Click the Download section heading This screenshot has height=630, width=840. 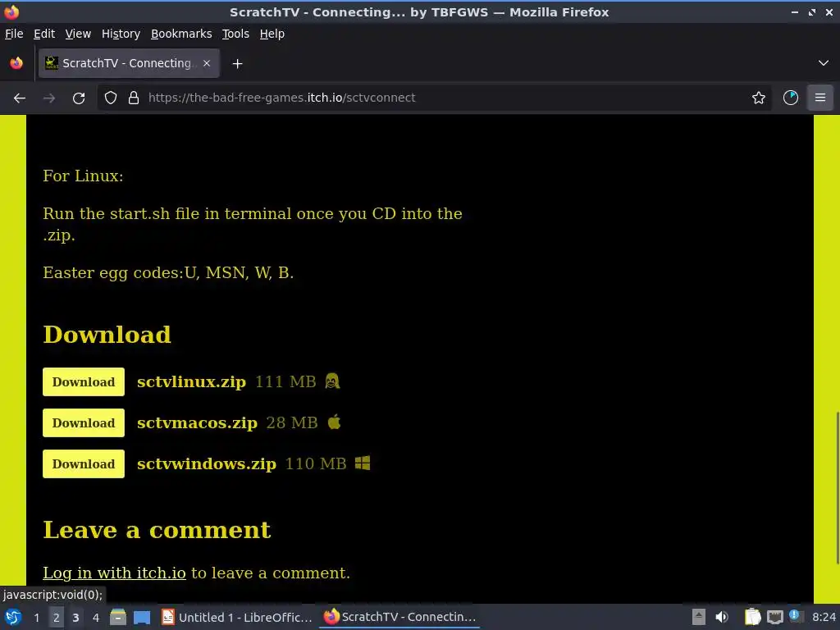pyautogui.click(x=107, y=335)
